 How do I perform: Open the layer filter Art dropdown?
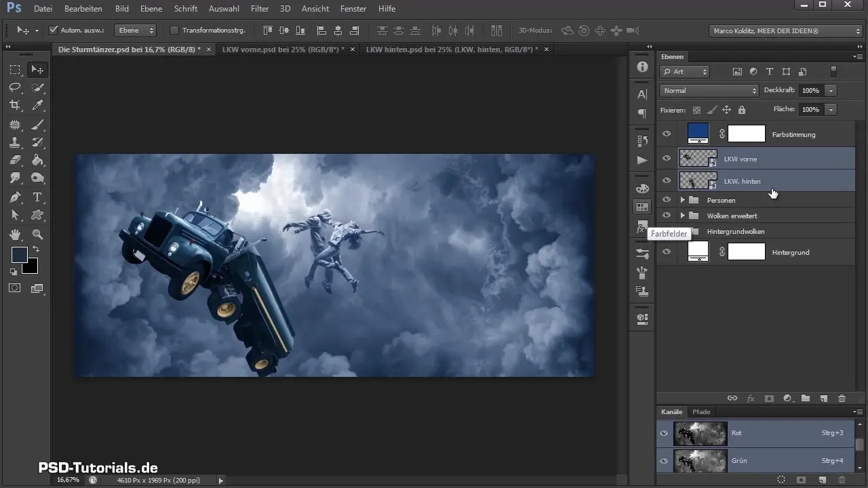pos(684,71)
